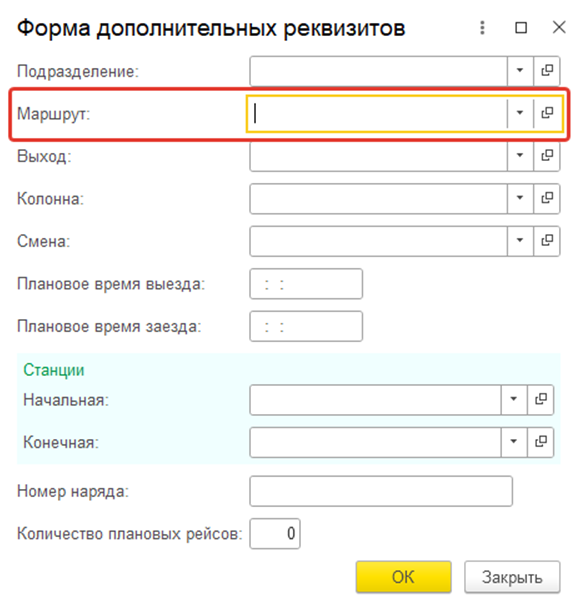Expand the Маршрут dropdown arrow
The height and width of the screenshot is (610, 585).
(520, 113)
